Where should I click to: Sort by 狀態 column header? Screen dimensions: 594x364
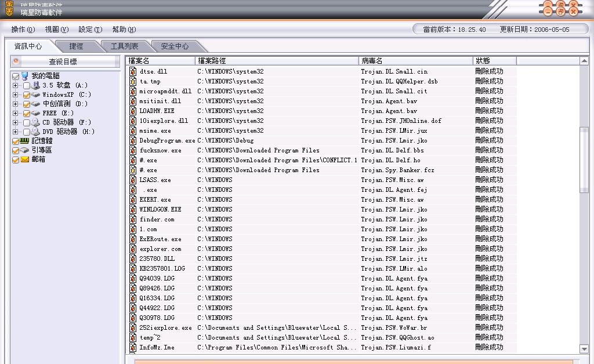pos(495,60)
